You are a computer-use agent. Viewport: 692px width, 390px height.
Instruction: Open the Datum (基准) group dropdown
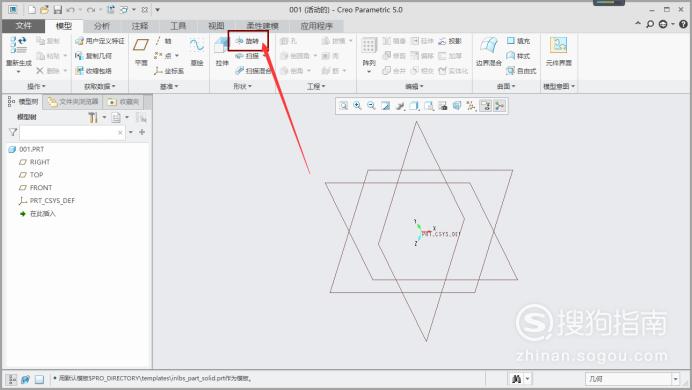click(x=169, y=86)
